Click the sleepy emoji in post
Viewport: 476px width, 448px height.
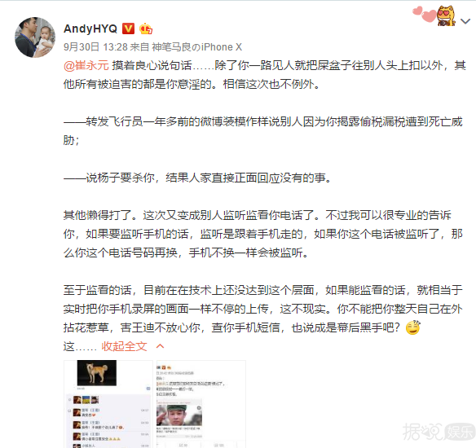(x=413, y=327)
